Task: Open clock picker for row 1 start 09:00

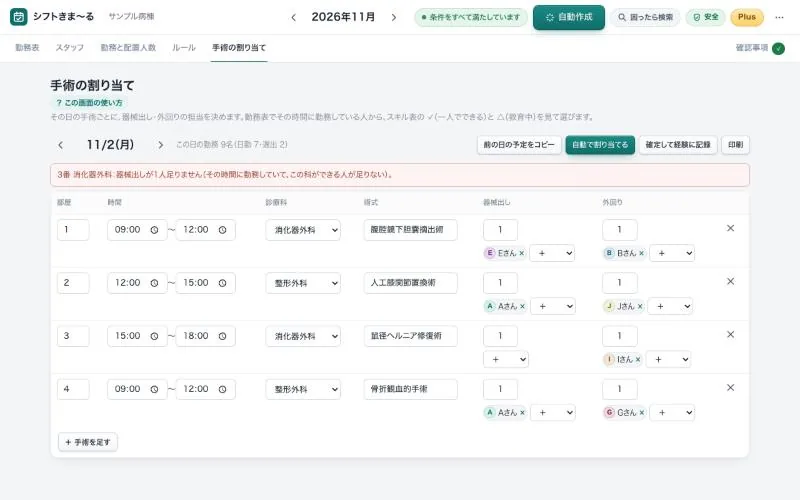Action: pyautogui.click(x=154, y=230)
